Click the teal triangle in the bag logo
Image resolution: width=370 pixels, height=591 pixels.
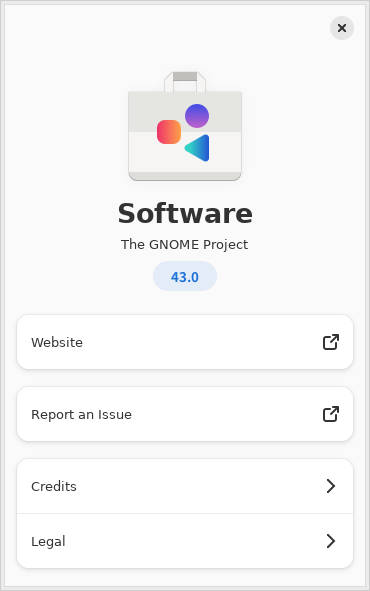(197, 148)
